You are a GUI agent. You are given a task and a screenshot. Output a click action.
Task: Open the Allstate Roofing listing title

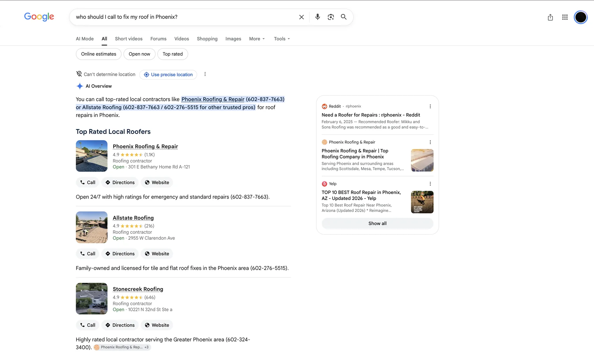pyautogui.click(x=133, y=218)
